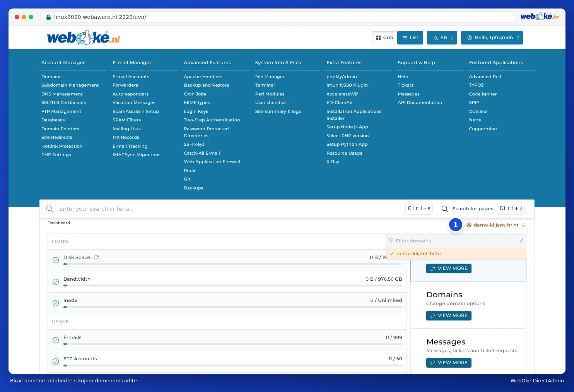Click the WebOké.nl logo
The height and width of the screenshot is (392, 574).
point(84,37)
